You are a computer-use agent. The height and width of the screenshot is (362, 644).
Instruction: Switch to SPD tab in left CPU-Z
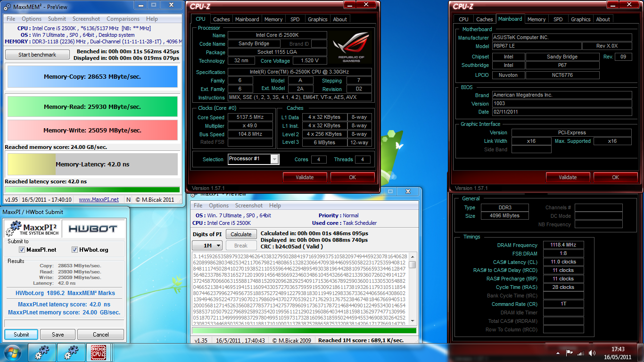click(295, 19)
